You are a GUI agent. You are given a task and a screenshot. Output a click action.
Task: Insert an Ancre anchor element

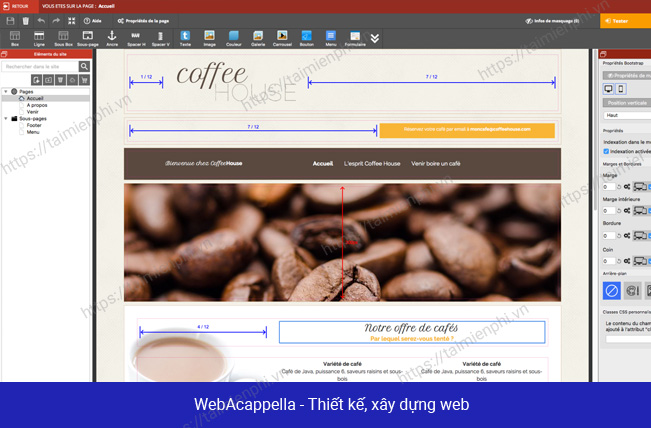coord(112,39)
